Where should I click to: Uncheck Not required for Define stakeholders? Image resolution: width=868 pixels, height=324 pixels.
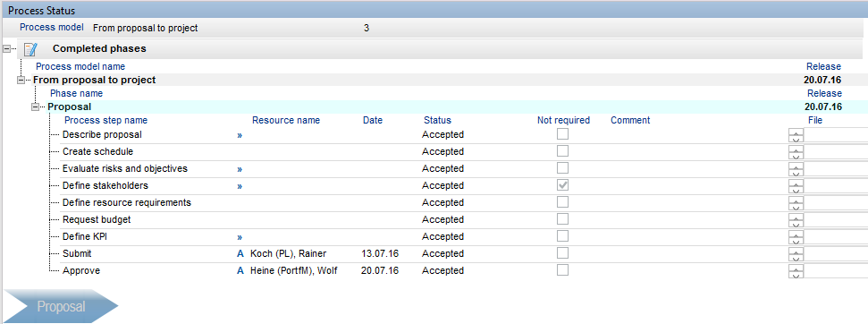tap(562, 185)
